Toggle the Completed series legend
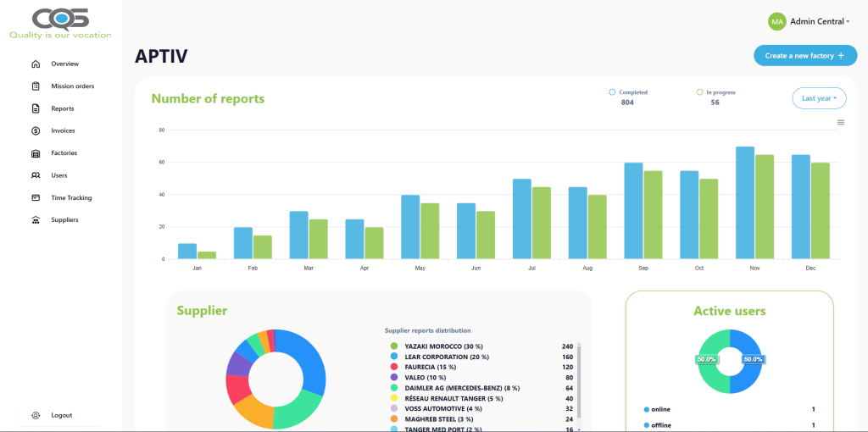The height and width of the screenshot is (432, 868). pyautogui.click(x=627, y=92)
